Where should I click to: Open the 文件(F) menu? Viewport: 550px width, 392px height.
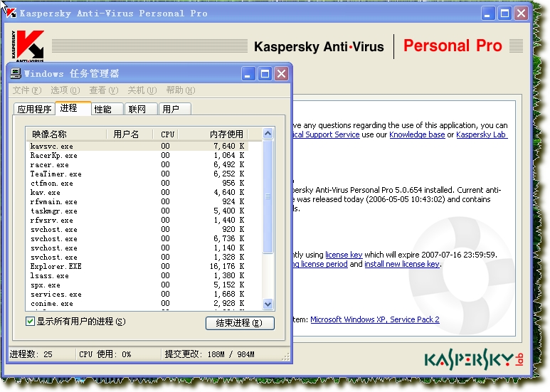coord(27,90)
